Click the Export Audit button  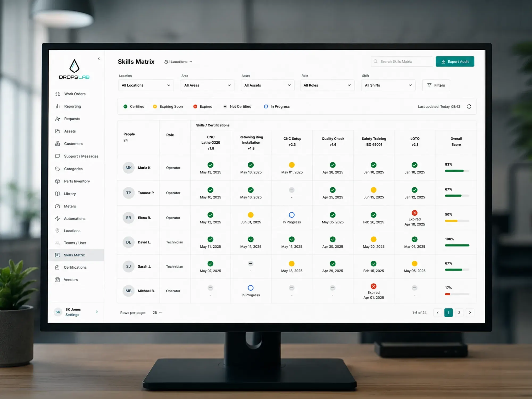coord(455,61)
